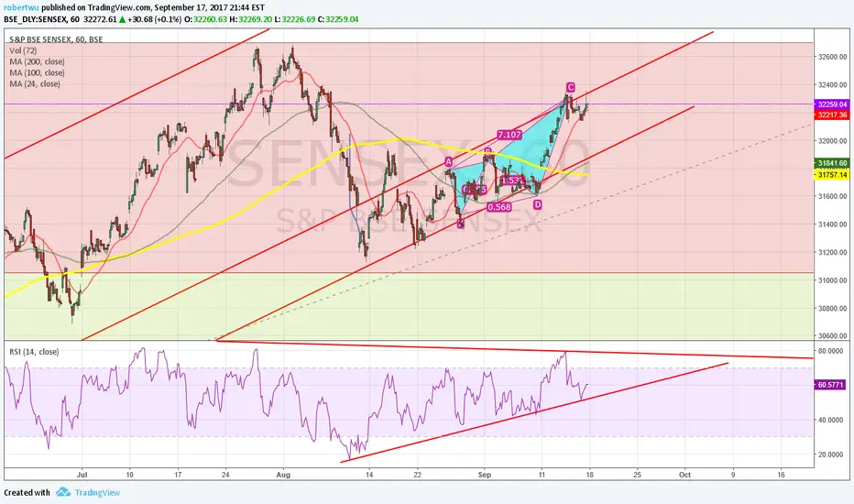Click the 20.0000 RSI axis label
The image size is (854, 504).
coord(831,455)
